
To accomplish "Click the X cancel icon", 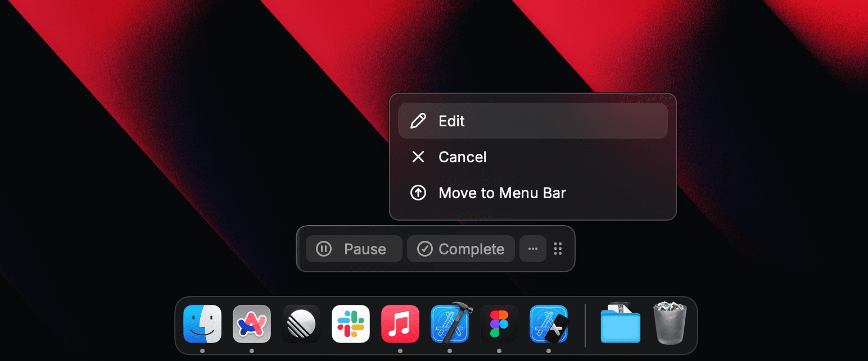I will pos(418,157).
